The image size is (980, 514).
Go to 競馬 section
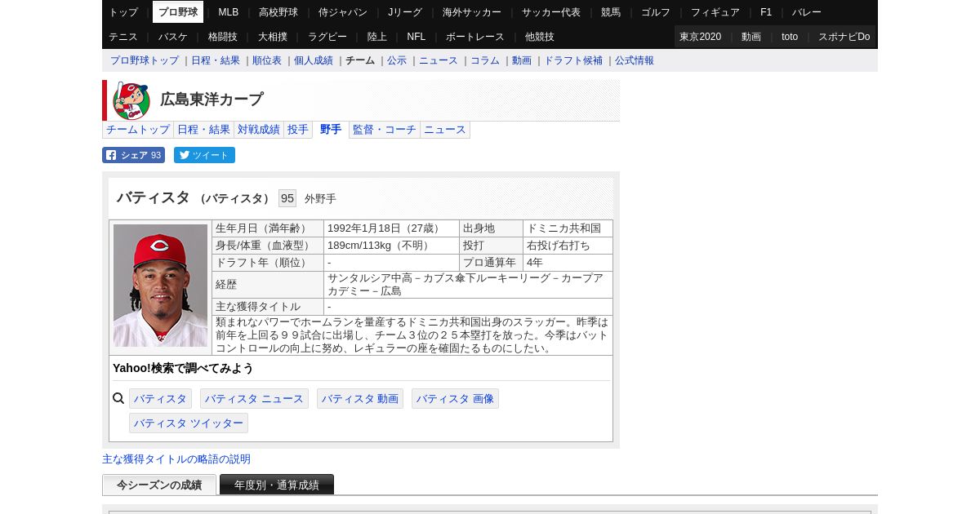point(611,12)
